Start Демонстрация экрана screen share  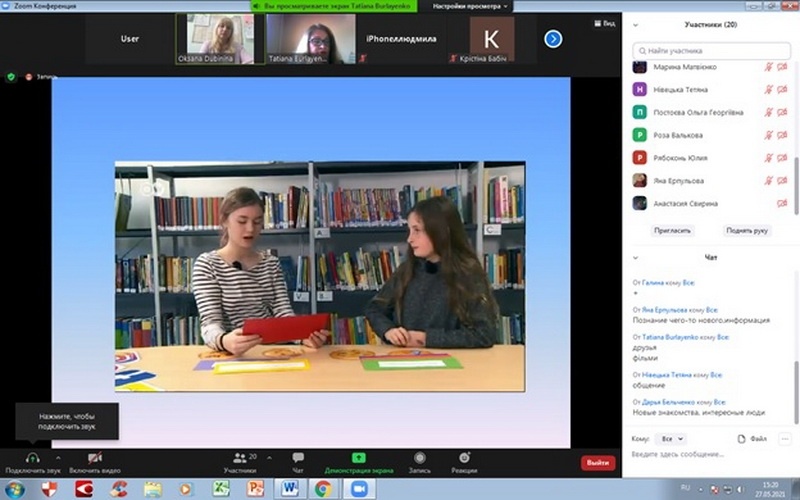tap(358, 458)
